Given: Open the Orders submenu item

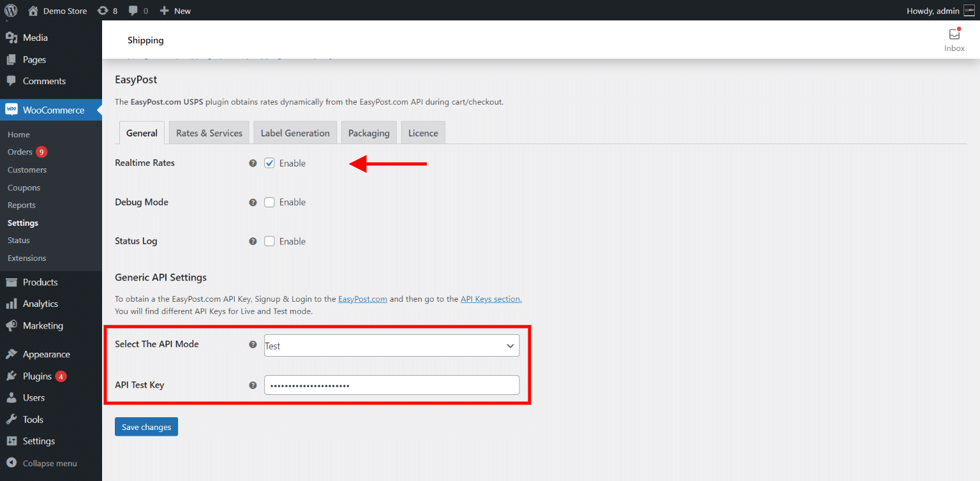Looking at the screenshot, I should 20,152.
